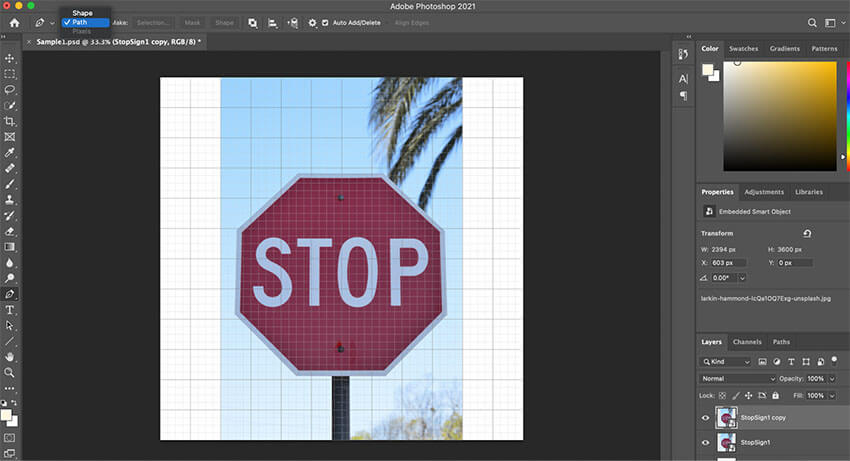Select the Crop tool

coord(10,121)
